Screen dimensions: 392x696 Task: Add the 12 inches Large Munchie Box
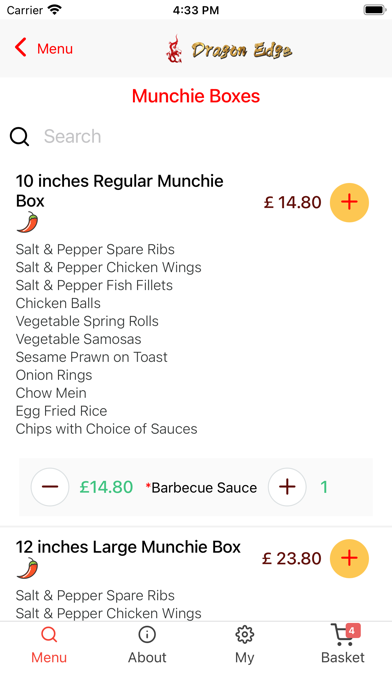pyautogui.click(x=349, y=558)
